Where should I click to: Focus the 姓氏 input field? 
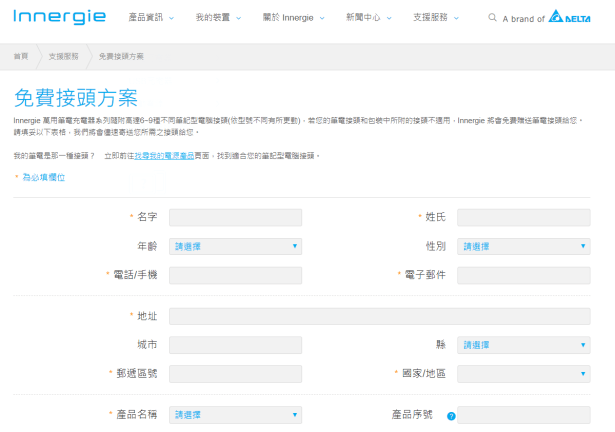coord(524,217)
